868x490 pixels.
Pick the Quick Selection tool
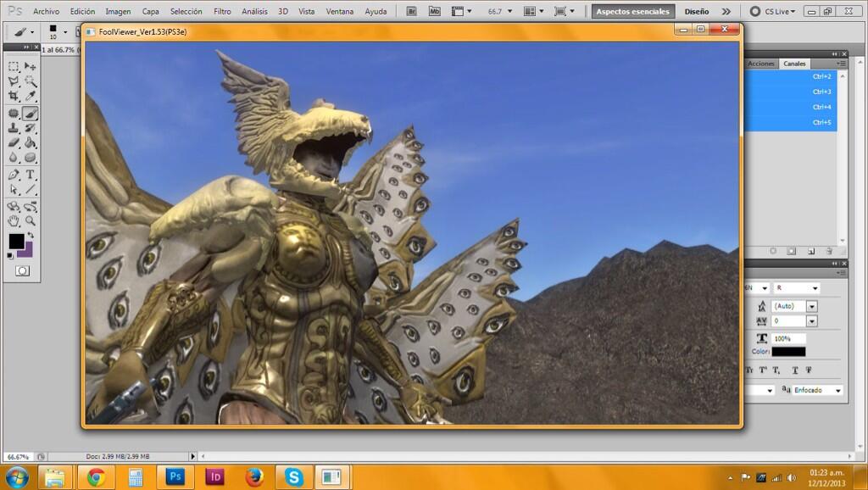point(30,81)
